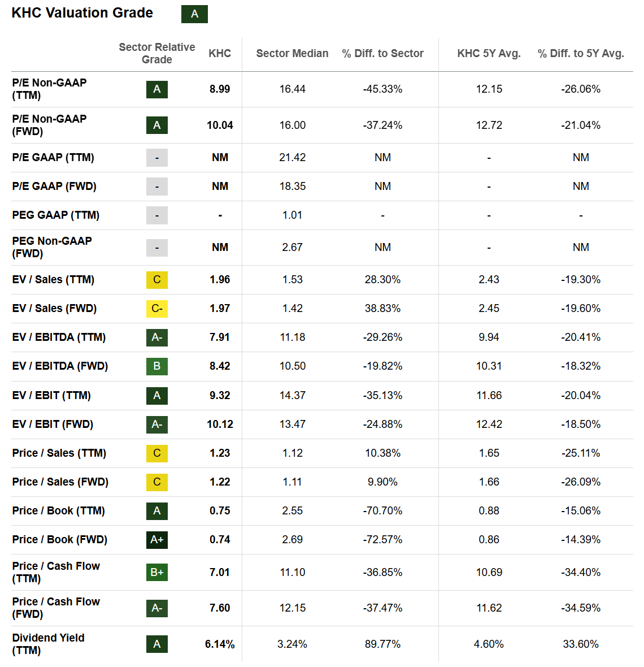This screenshot has width=644, height=667.
Task: Click the % Diff. to Sector column header
Action: click(x=382, y=53)
